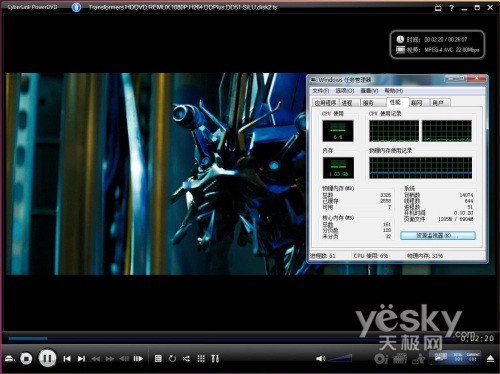Open the disc source icon at left
The image size is (500, 374).
pos(9,359)
